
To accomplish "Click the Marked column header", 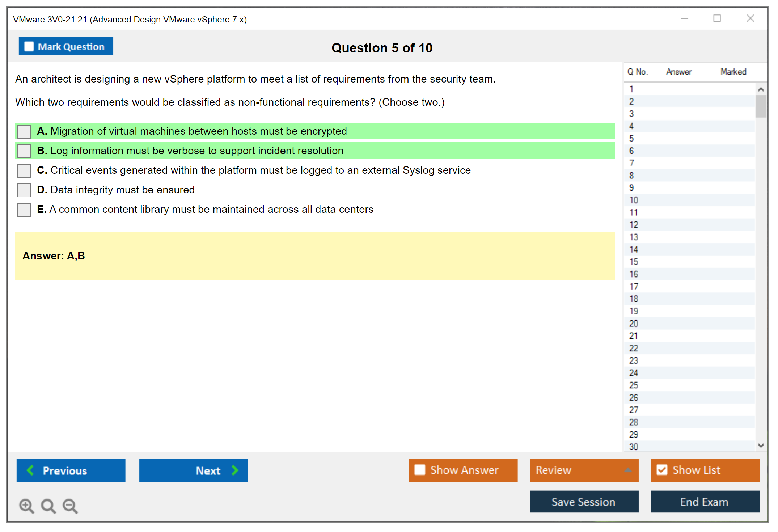I will click(733, 72).
